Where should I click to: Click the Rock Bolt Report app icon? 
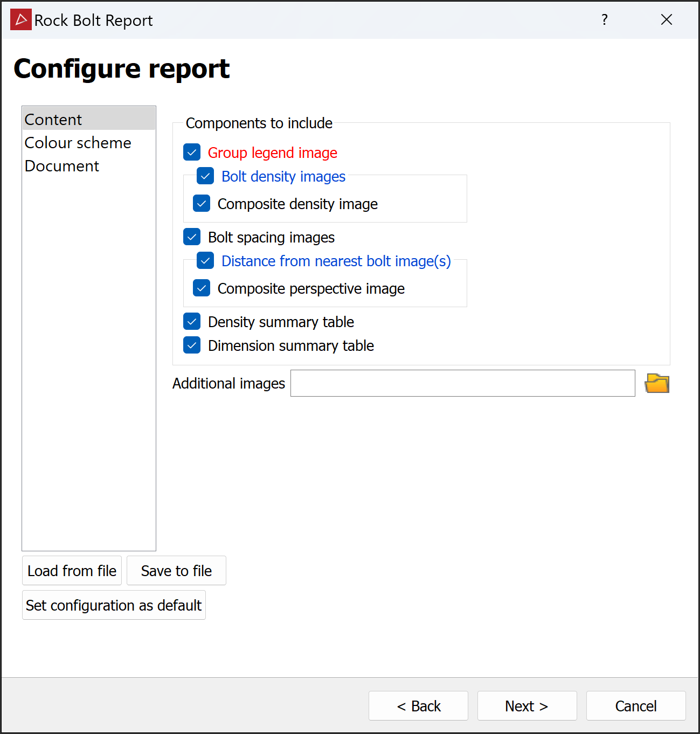tap(21, 20)
